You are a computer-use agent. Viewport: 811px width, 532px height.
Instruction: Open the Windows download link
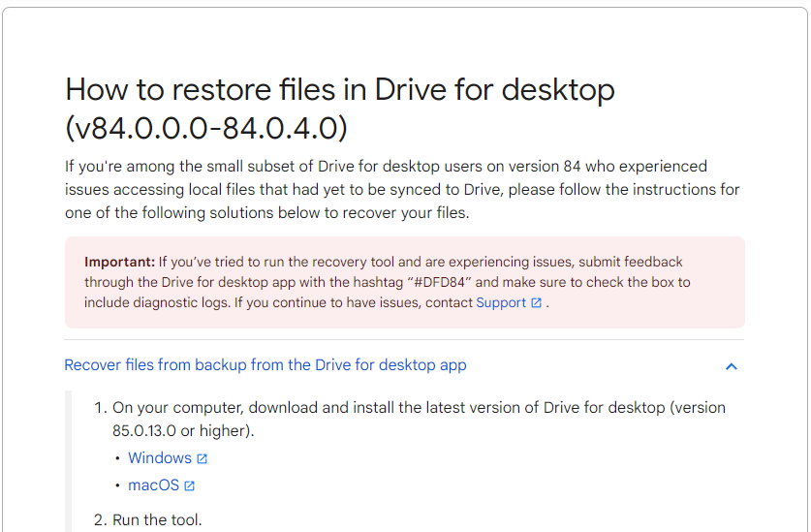click(x=159, y=457)
